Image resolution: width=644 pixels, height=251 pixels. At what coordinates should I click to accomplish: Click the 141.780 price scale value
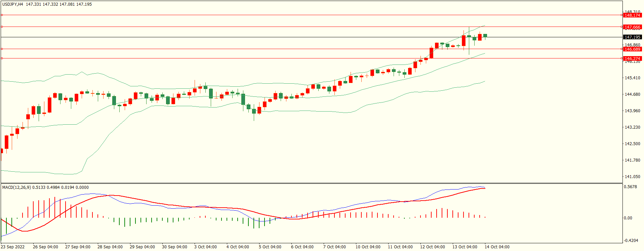(x=632, y=160)
